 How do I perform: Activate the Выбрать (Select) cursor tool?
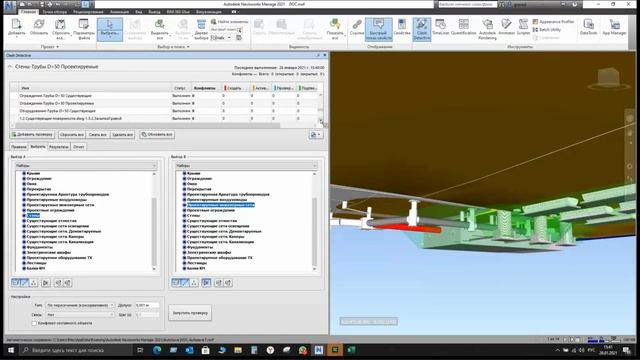(109, 29)
